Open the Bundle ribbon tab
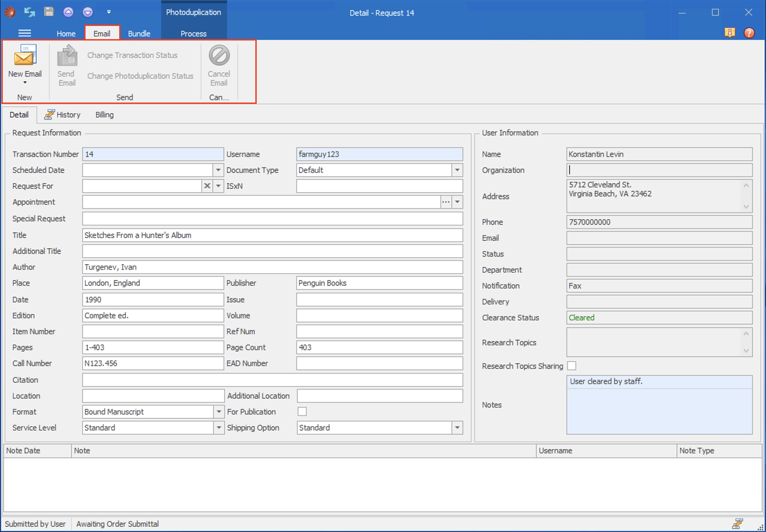This screenshot has height=532, width=766. [x=139, y=34]
